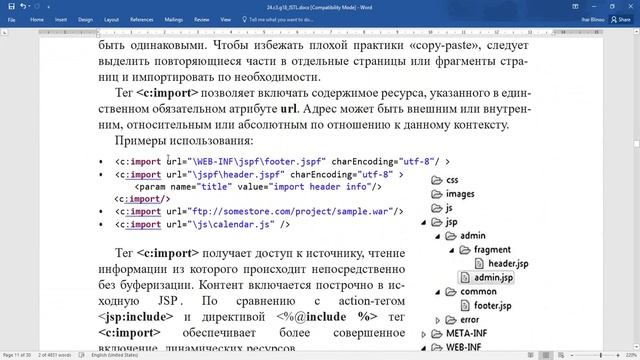This screenshot has height=360, width=640.
Task: Click "footer.jspf" in the first code example
Action: pos(293,162)
